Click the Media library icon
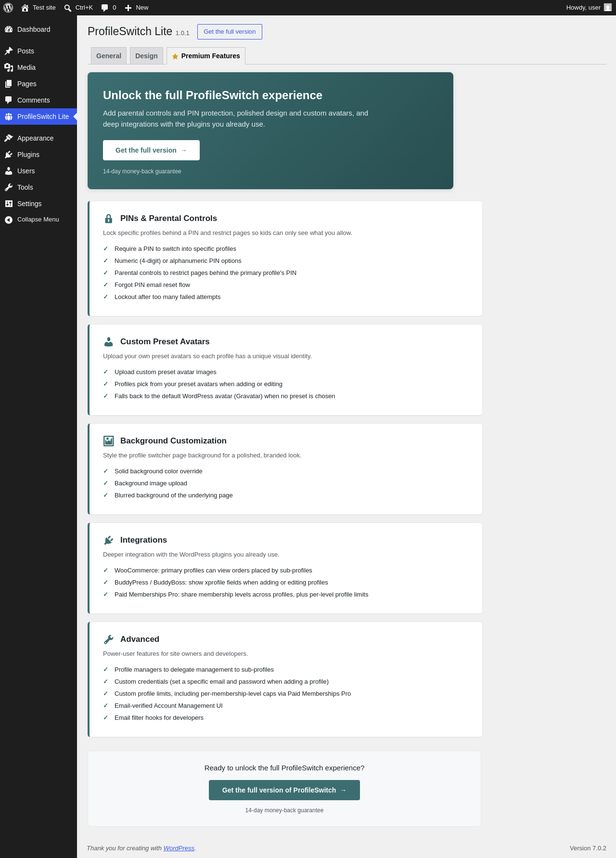 [9, 67]
